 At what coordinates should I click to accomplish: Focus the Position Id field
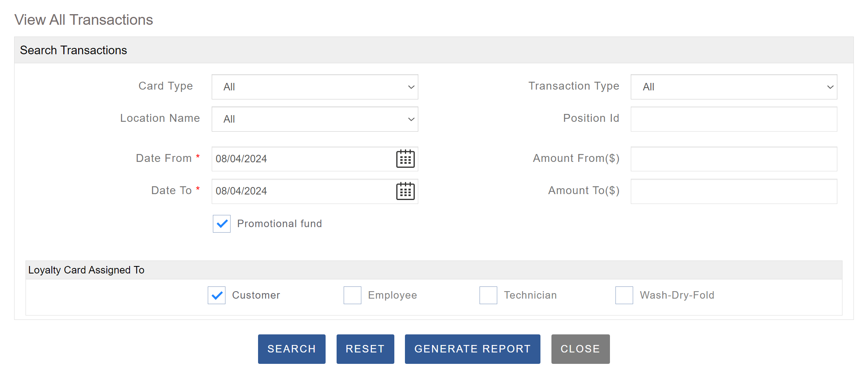tap(734, 119)
